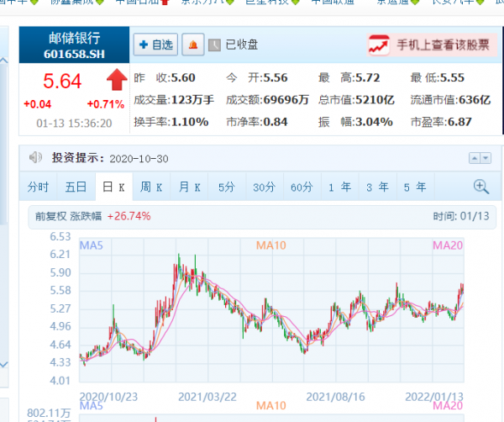Select the 日K chart tab

pos(113,187)
